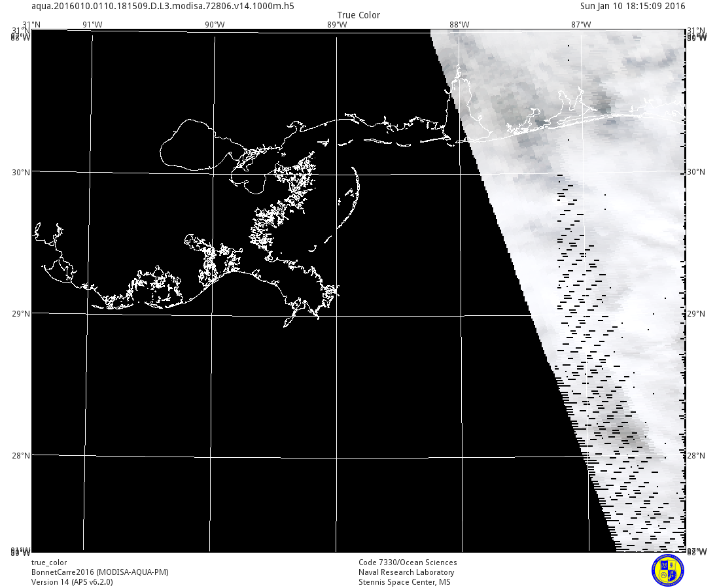The width and height of the screenshot is (717, 588).
Task: Select the 87°W longitude label
Action: (x=580, y=25)
